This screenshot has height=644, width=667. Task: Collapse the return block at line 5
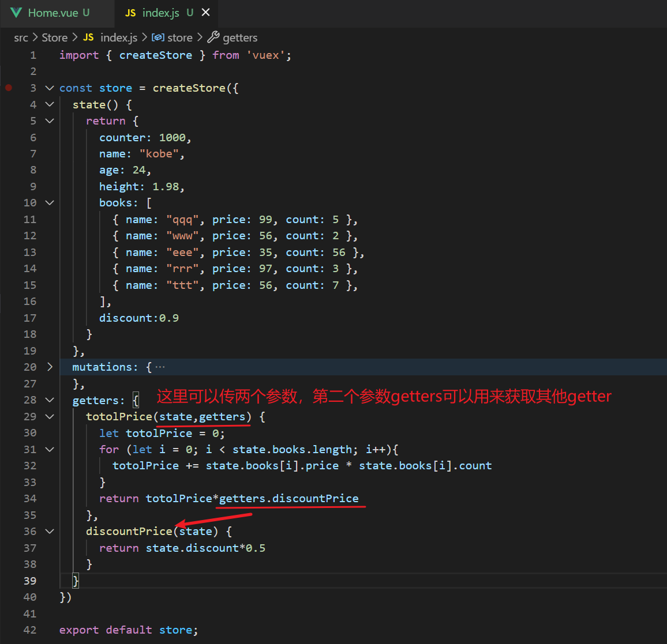pos(50,121)
